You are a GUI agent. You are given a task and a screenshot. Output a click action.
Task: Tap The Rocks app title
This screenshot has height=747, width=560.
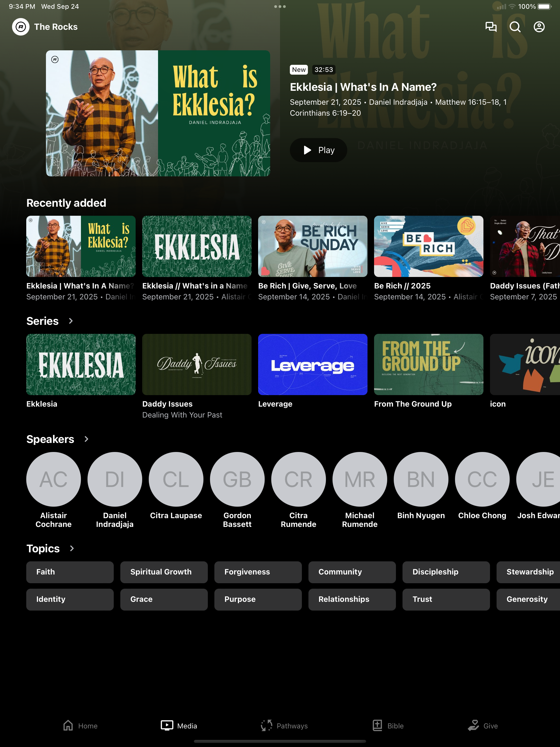coord(56,27)
